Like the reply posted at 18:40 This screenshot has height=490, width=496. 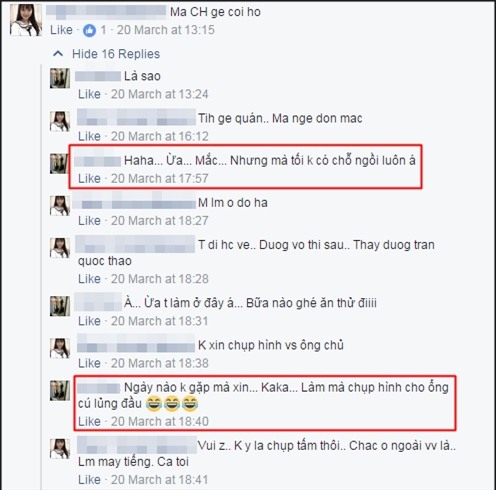(89, 422)
